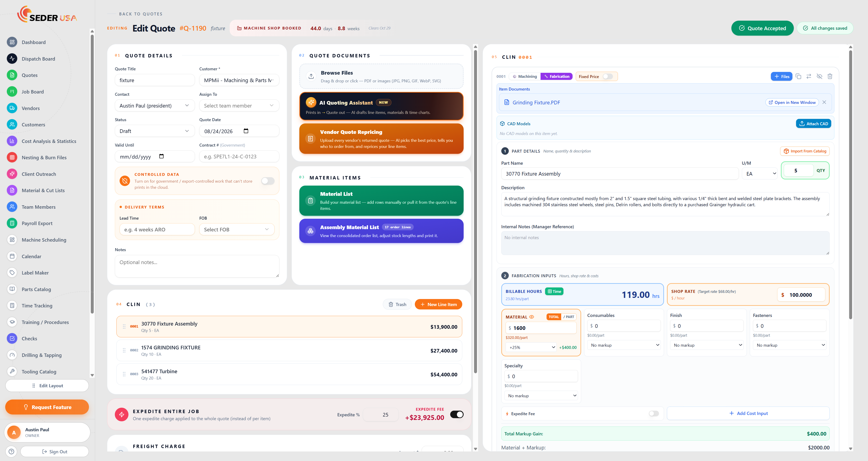
Task: Open the Client Outreach icon
Action: tap(12, 174)
